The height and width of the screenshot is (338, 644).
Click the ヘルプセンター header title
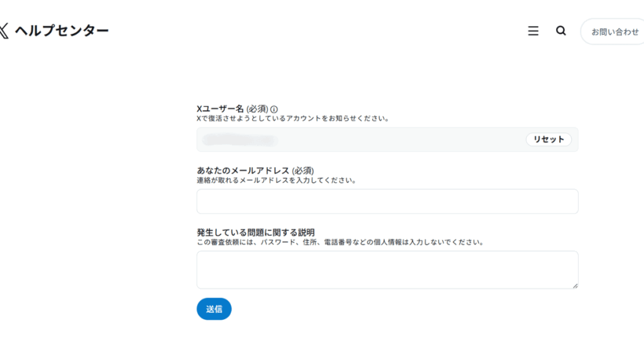62,31
